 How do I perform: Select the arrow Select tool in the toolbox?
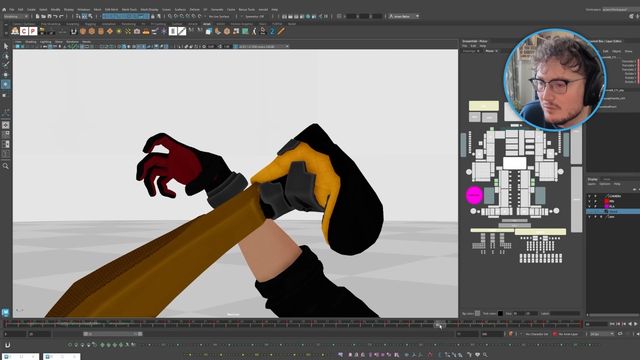6,47
